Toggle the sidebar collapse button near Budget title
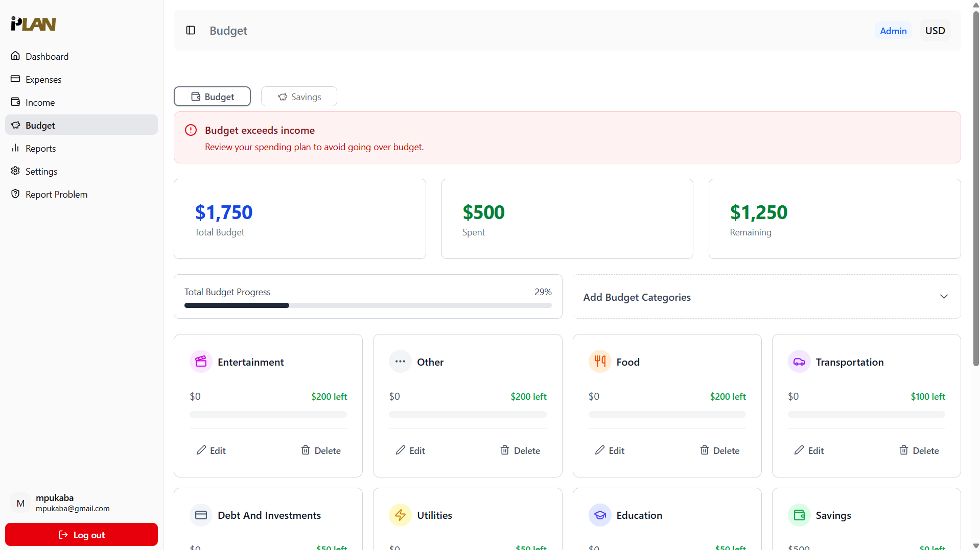This screenshot has width=980, height=550. point(191,30)
